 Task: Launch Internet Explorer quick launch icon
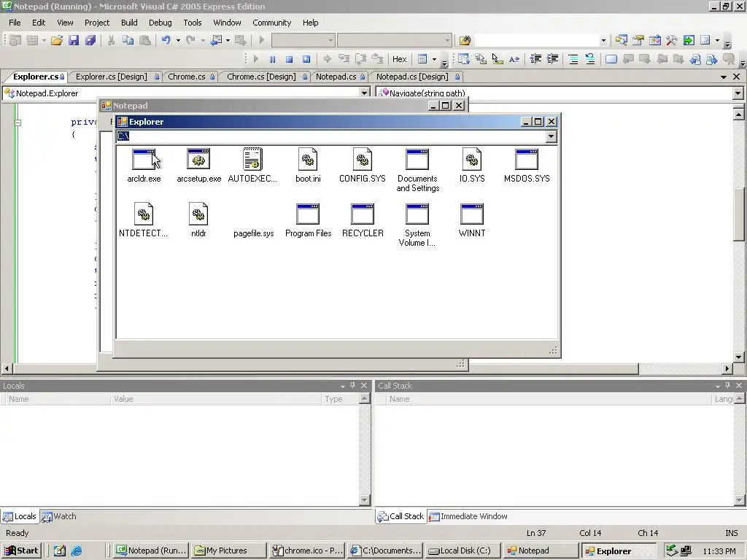pos(76,551)
